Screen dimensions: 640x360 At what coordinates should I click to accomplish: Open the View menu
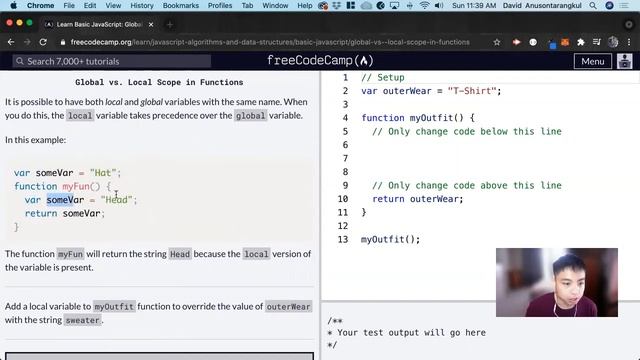(113, 5)
